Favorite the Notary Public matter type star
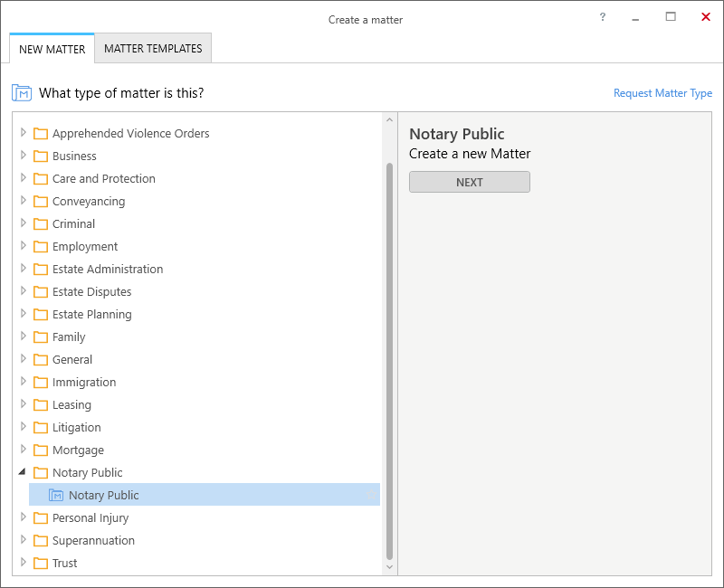Screen dimensions: 724x588 pos(371,495)
